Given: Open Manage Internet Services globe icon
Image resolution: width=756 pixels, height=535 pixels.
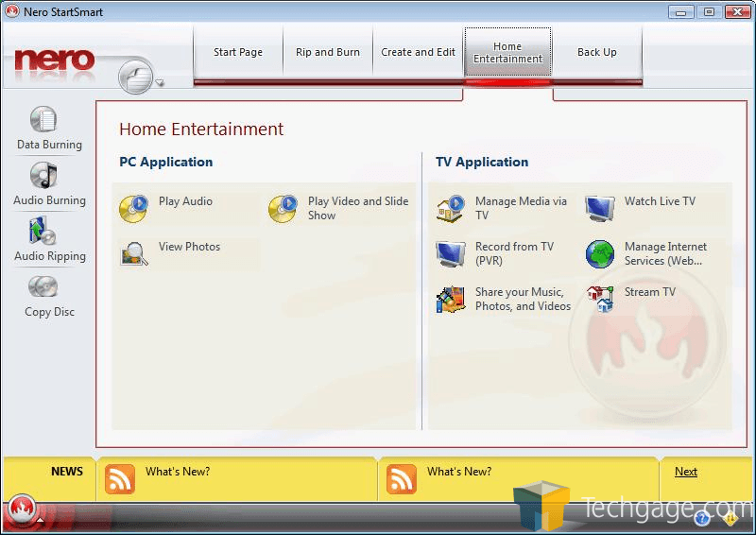Looking at the screenshot, I should click(600, 253).
